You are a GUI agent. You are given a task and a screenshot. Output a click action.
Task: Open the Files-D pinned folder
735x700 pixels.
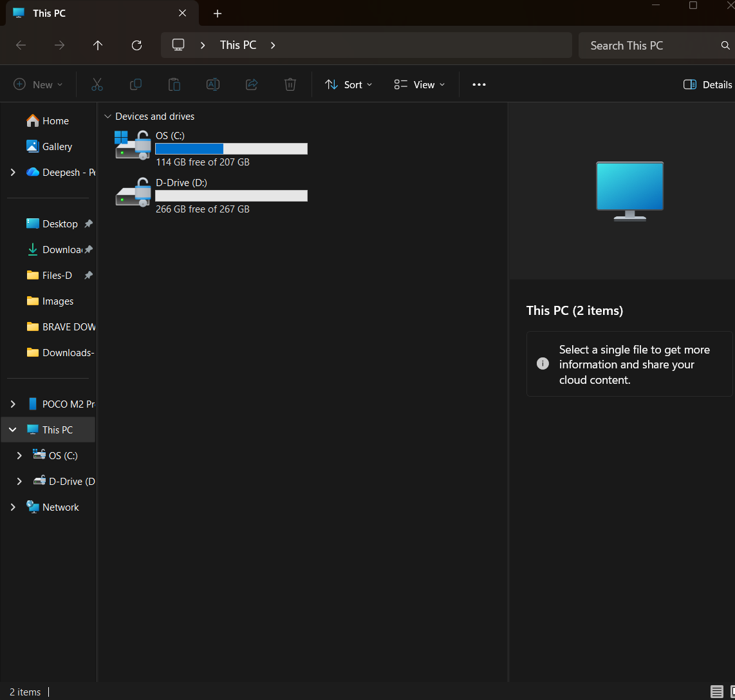[49, 276]
